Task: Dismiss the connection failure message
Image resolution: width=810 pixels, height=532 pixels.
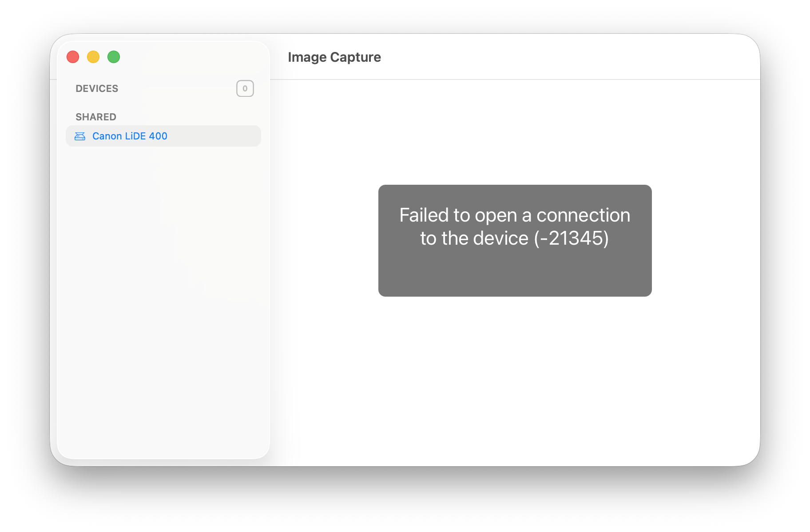Action: click(x=515, y=240)
